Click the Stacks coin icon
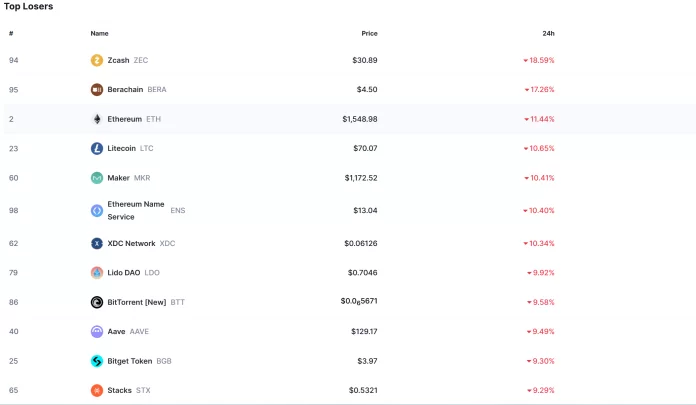The width and height of the screenshot is (696, 405). [x=97, y=390]
